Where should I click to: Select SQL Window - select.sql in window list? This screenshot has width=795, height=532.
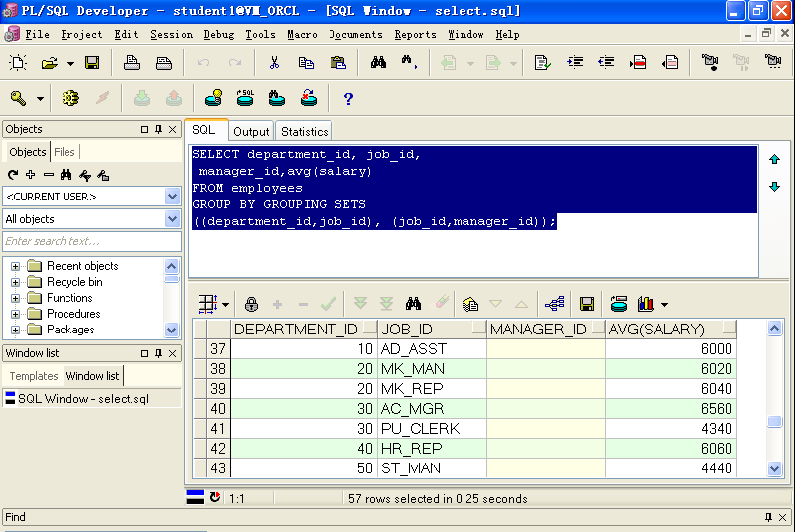coord(82,399)
